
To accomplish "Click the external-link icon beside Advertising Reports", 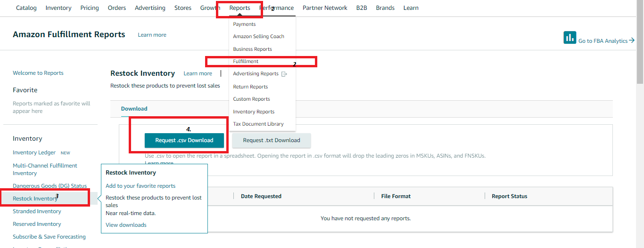I will tap(284, 74).
